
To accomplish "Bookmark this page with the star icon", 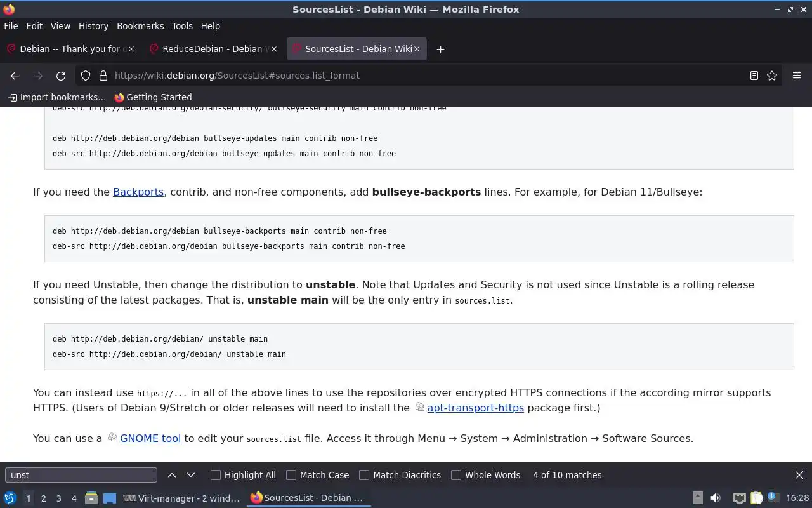I will pos(772,76).
